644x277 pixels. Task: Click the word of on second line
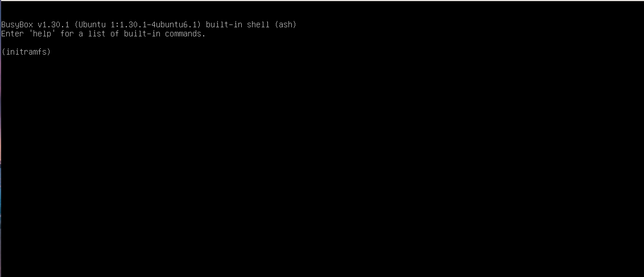point(114,34)
